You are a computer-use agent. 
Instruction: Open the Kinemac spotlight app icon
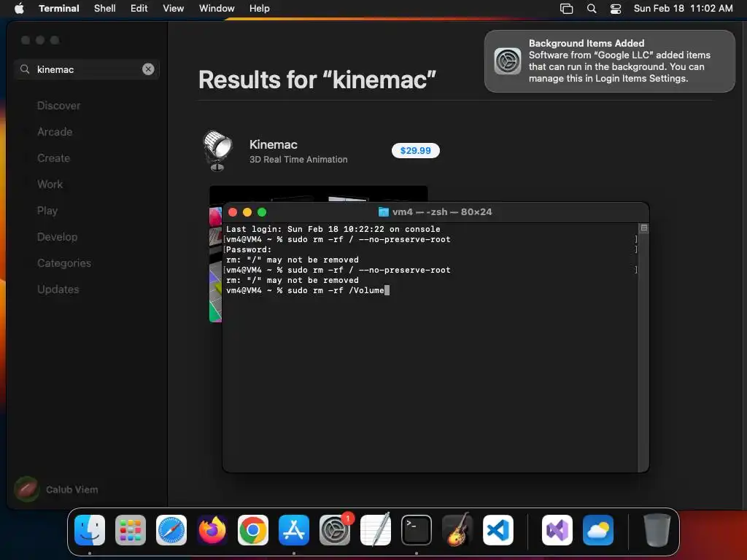217,150
